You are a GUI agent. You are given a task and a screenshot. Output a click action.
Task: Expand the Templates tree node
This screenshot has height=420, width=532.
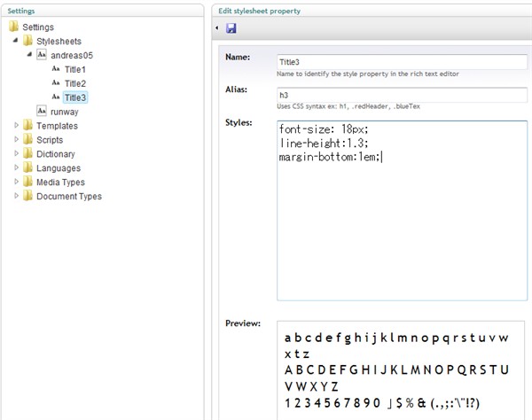[16, 125]
